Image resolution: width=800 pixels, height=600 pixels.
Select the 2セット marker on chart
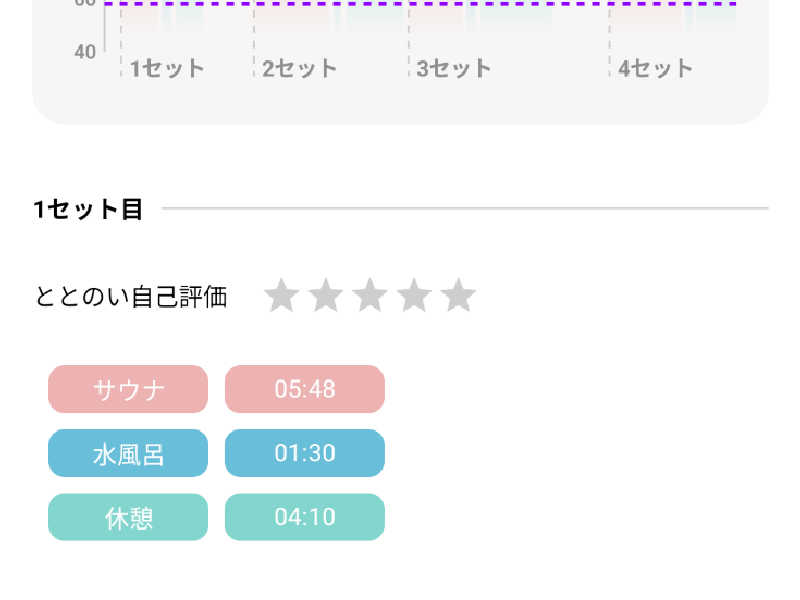[x=299, y=68]
